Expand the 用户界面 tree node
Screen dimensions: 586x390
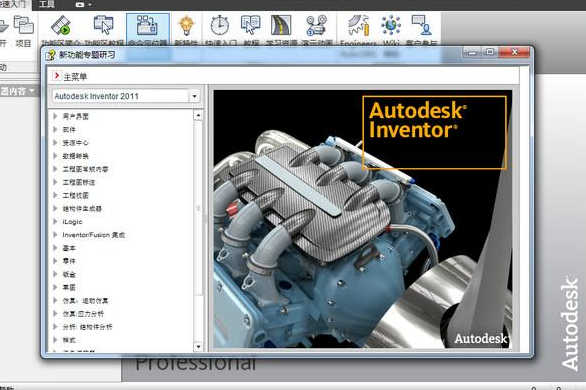click(55, 116)
